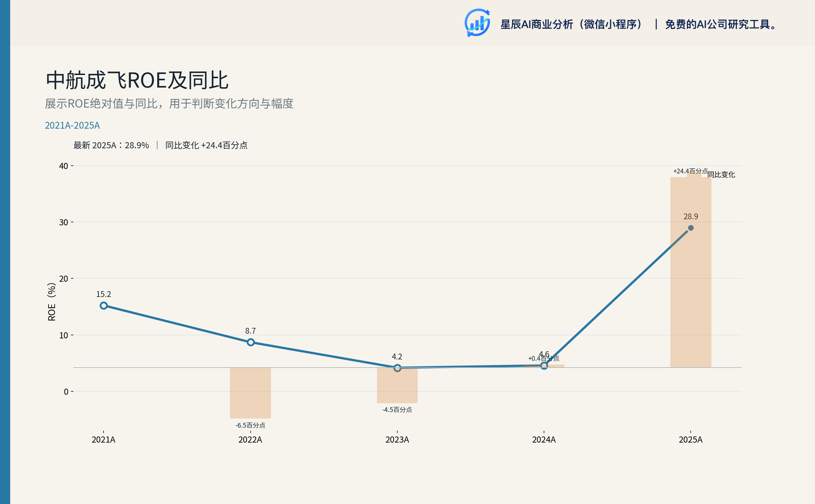Click the 28.9 value label

[x=691, y=217]
